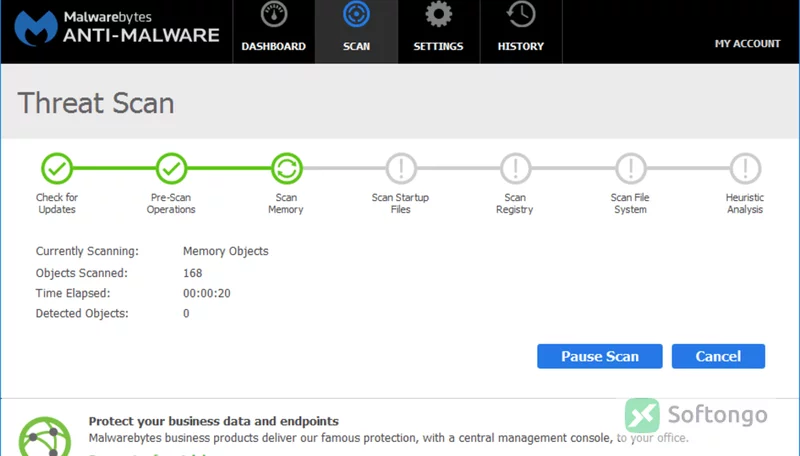Switch to the SETTINGS tab label
800x456 pixels.
click(x=438, y=46)
